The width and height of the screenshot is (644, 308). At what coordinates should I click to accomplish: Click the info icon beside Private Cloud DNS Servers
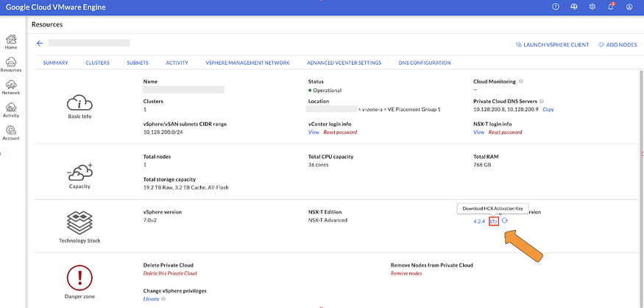pyautogui.click(x=541, y=101)
